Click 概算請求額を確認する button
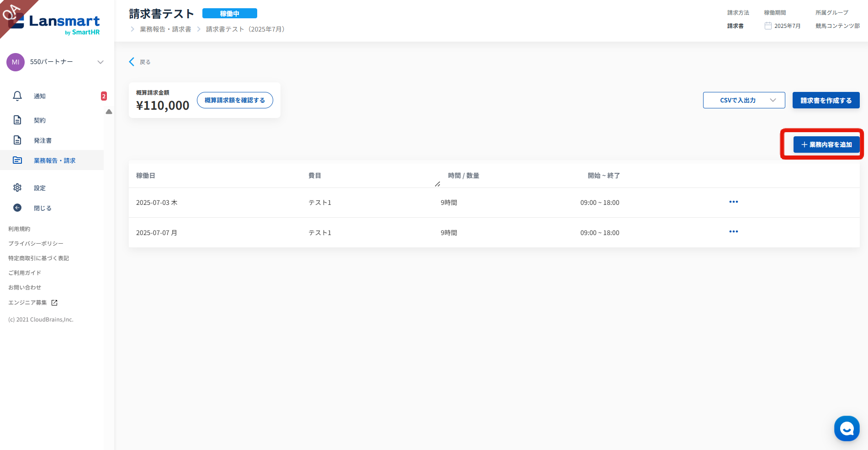This screenshot has height=450, width=868. pyautogui.click(x=235, y=100)
